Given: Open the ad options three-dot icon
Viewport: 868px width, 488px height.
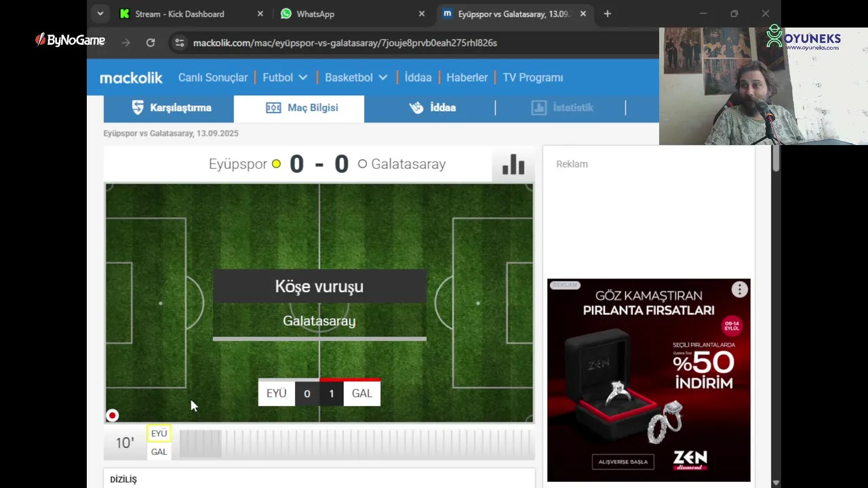Looking at the screenshot, I should tap(739, 290).
